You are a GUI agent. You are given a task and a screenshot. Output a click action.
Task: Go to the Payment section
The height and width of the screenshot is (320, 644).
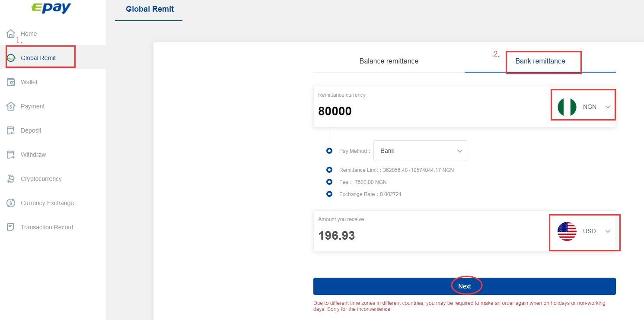tap(53, 106)
